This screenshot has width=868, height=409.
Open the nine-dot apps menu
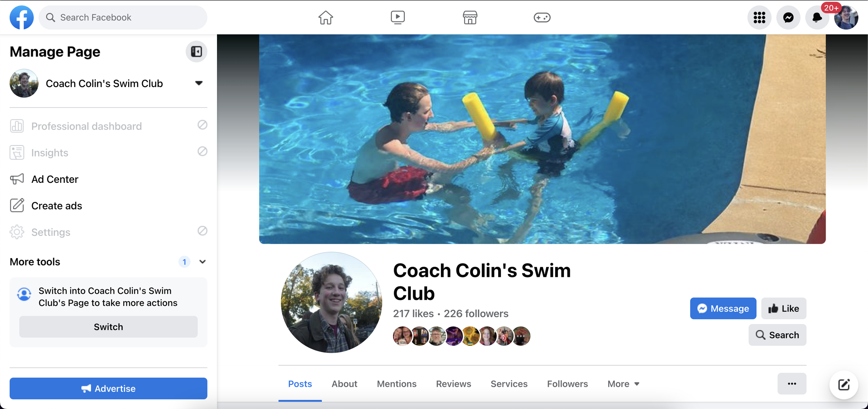759,17
